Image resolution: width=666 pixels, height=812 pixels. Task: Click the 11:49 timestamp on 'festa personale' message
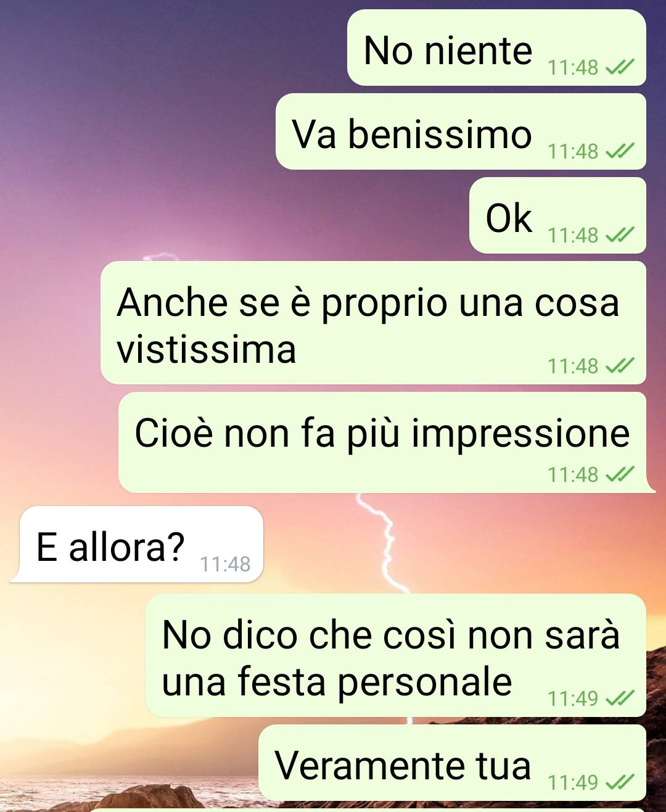coord(573,698)
